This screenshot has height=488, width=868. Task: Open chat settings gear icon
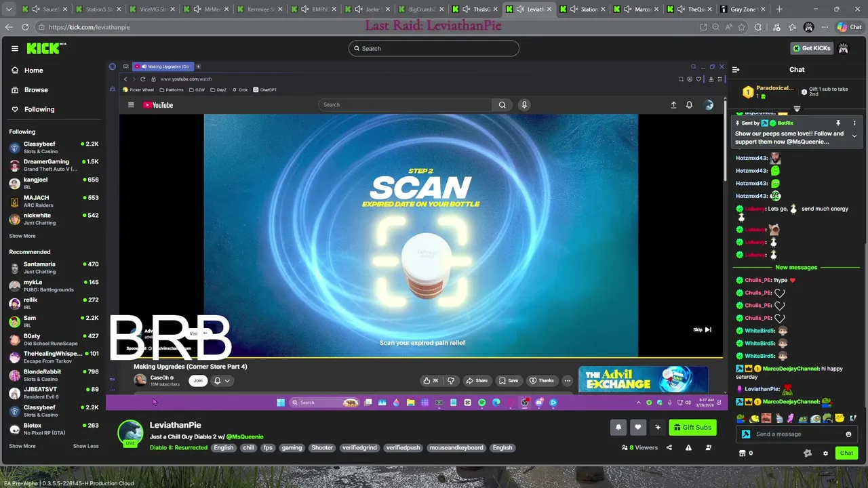(825, 453)
